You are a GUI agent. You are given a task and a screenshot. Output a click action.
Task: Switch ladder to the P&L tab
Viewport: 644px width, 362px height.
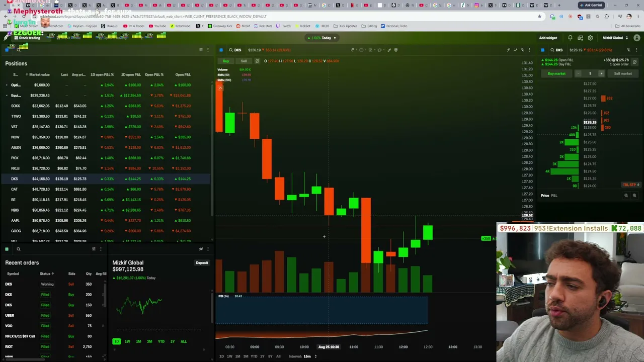pyautogui.click(x=554, y=196)
